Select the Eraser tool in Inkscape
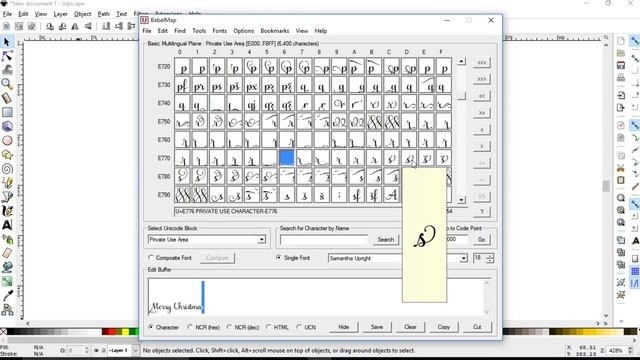The height and width of the screenshot is (360, 640). 7,253
